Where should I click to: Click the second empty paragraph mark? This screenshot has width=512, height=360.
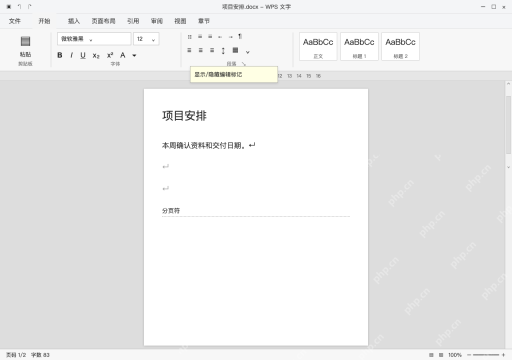tap(166, 188)
